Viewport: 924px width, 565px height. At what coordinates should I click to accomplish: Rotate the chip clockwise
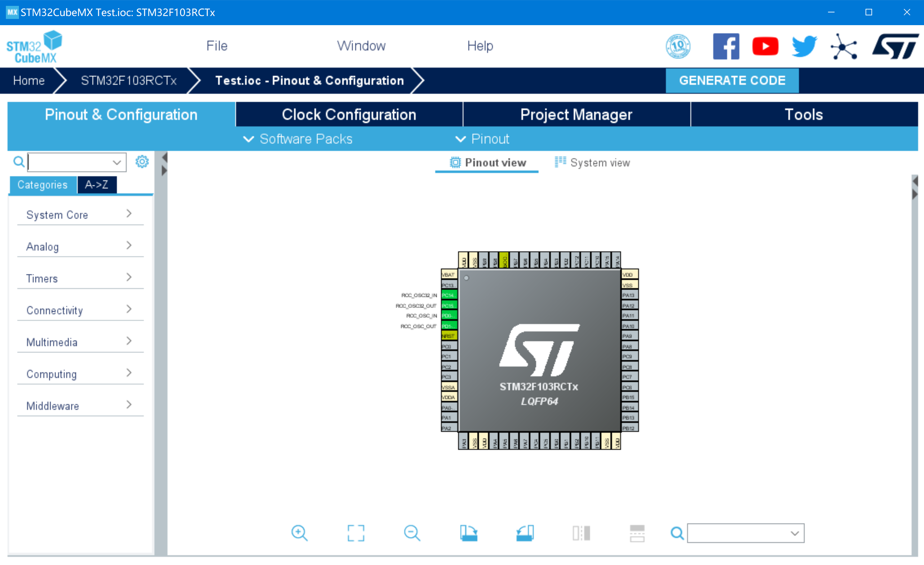pyautogui.click(x=469, y=533)
